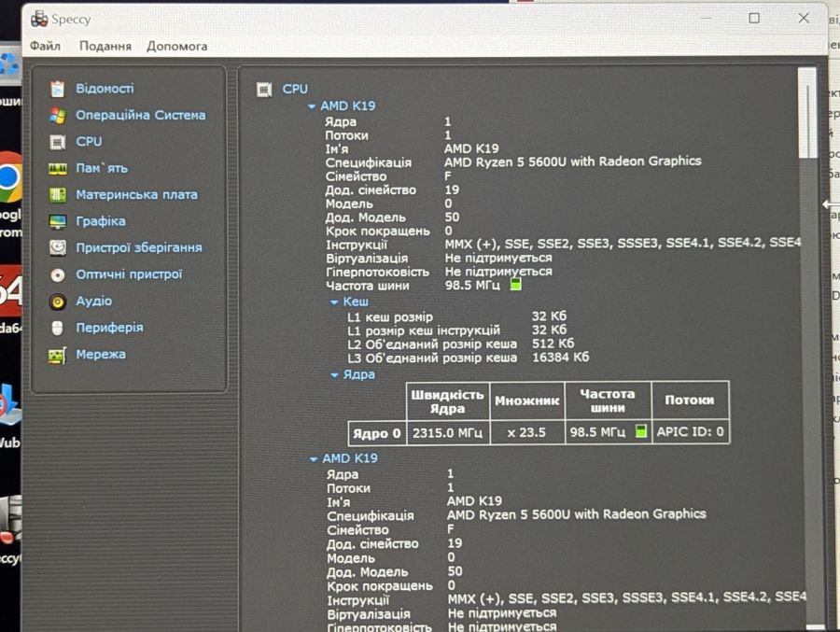Open the AIDA64 desktop shortcut
The width and height of the screenshot is (840, 632).
pyautogui.click(x=10, y=293)
